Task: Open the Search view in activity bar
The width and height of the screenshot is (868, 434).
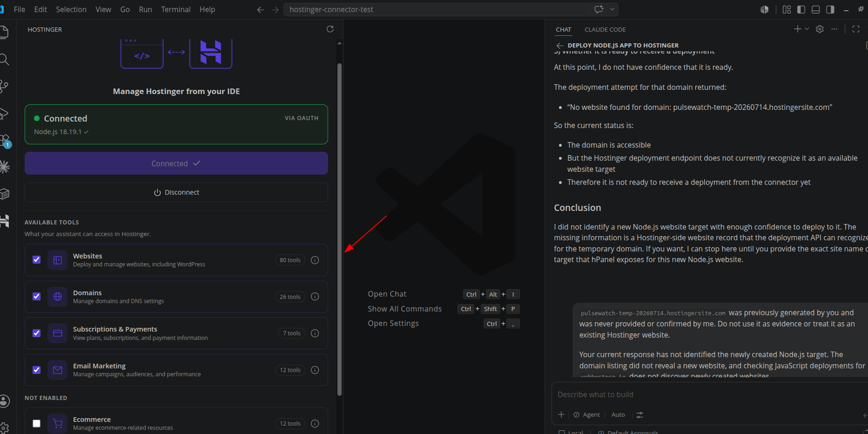Action: 4,59
